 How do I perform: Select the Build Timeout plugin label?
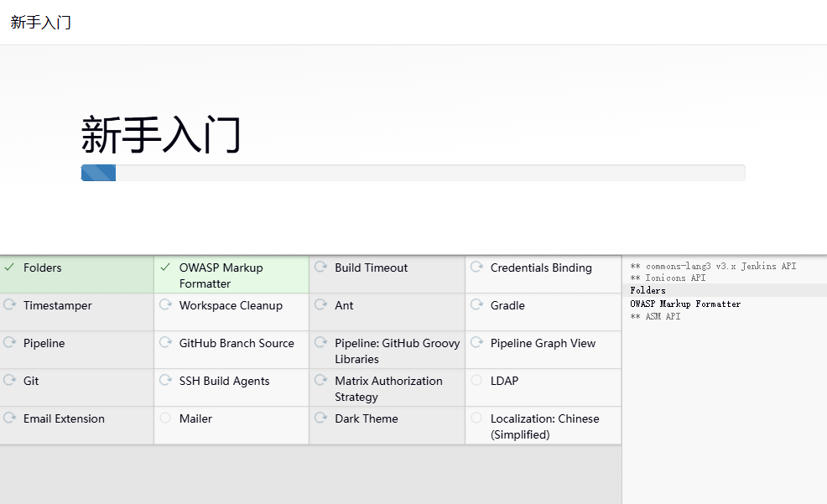pos(372,268)
